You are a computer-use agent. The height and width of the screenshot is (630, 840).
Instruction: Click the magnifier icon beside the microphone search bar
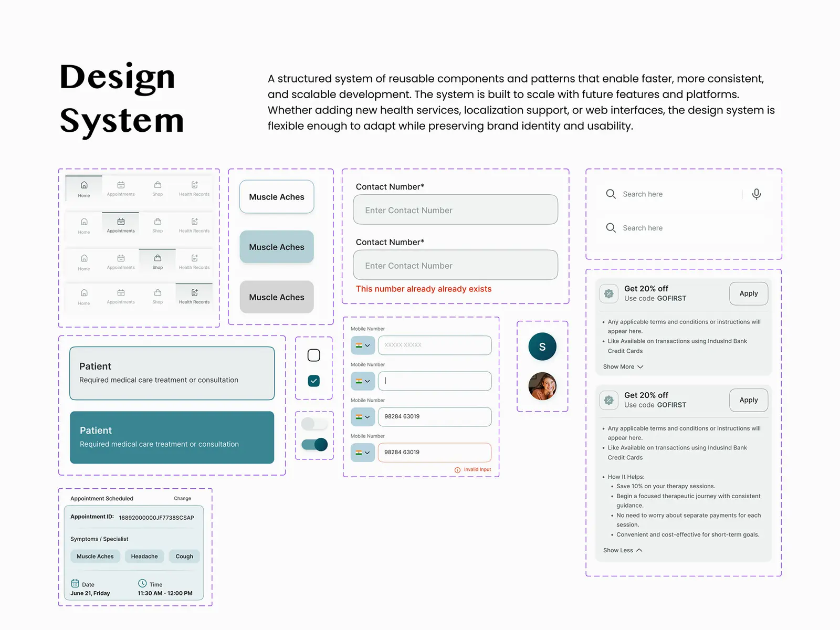point(611,194)
